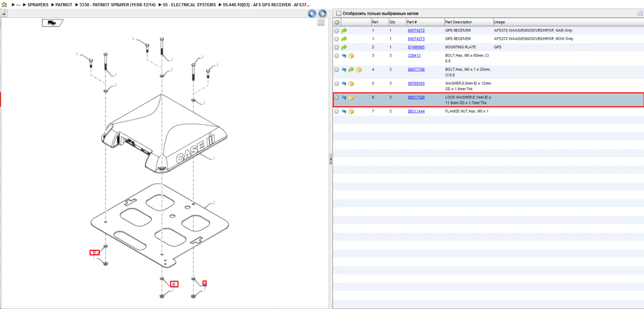Open part number link 86588450
Viewport: 644px width, 309px height.
tap(416, 83)
